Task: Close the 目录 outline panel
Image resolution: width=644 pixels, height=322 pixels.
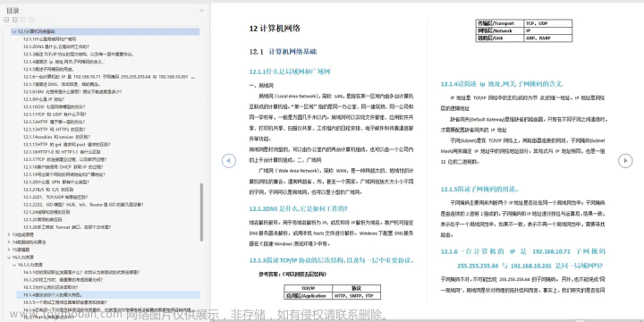Action: [x=201, y=10]
